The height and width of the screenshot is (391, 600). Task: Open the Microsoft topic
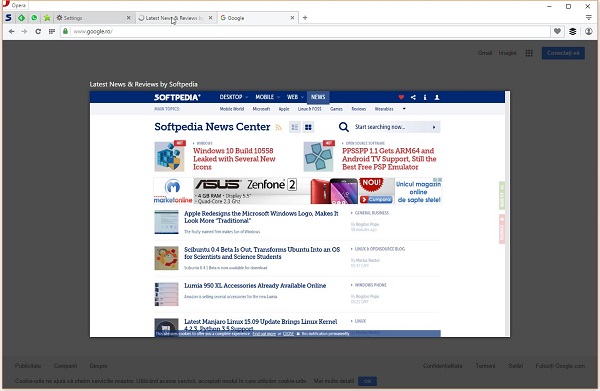point(261,109)
